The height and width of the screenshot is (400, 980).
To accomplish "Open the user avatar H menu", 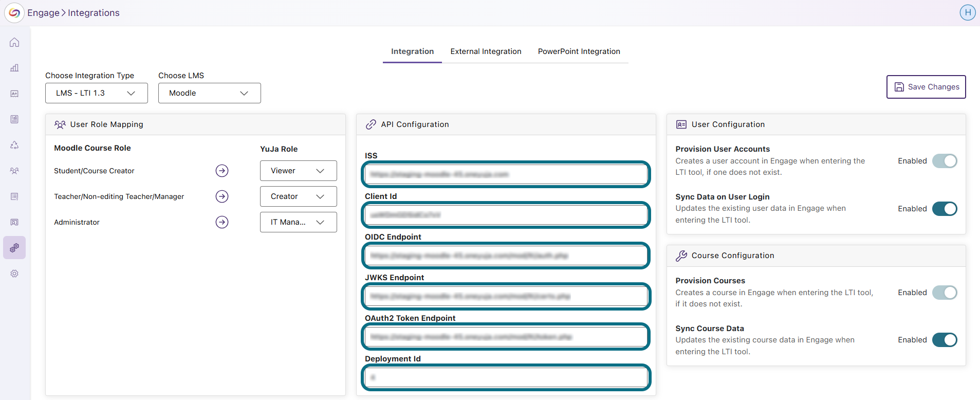I will [968, 12].
